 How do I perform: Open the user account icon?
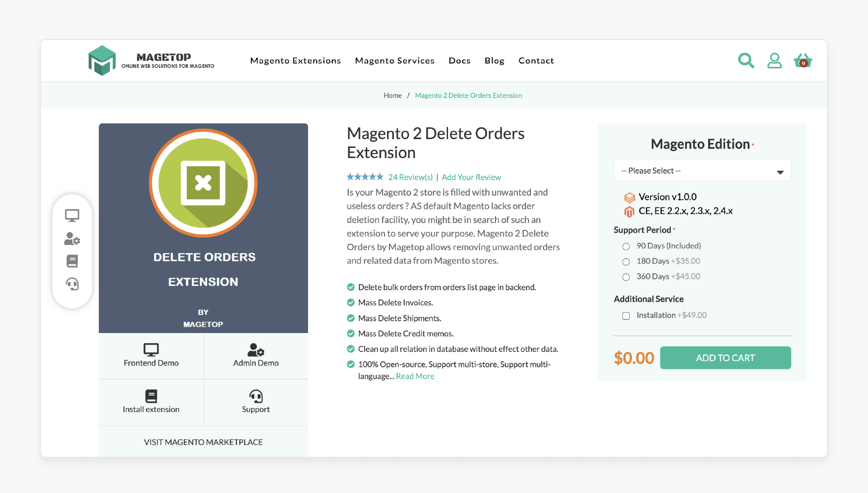click(x=775, y=61)
